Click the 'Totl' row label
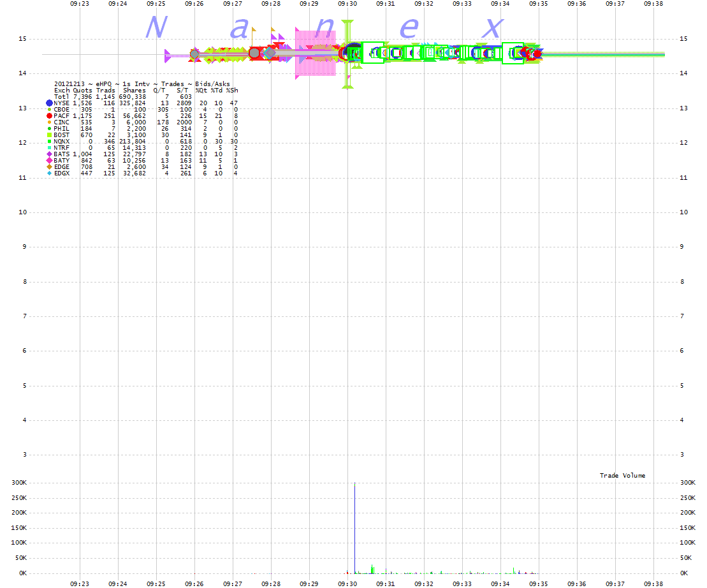Viewport: 707px width, 588px height. [62, 97]
